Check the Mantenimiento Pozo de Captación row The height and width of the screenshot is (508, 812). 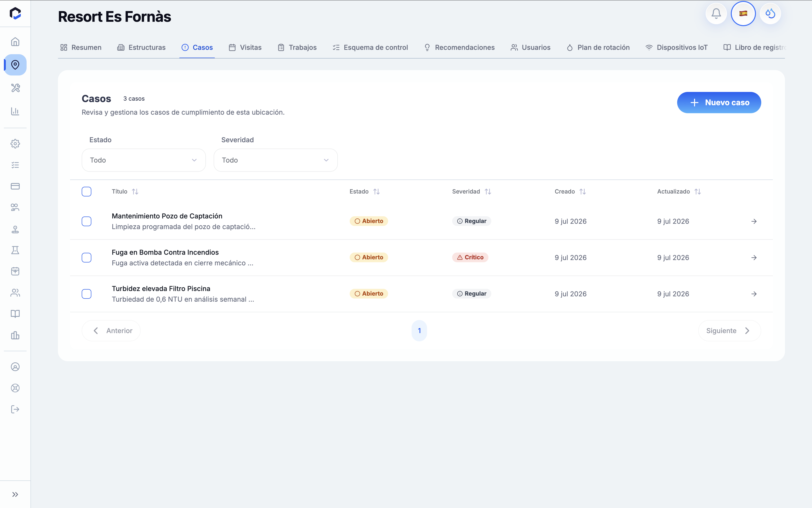click(87, 221)
